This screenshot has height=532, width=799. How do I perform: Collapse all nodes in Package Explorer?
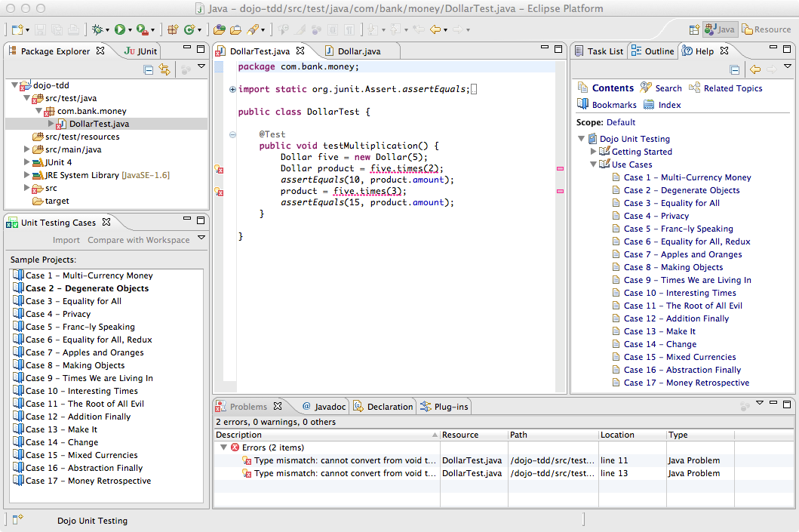[x=149, y=69]
